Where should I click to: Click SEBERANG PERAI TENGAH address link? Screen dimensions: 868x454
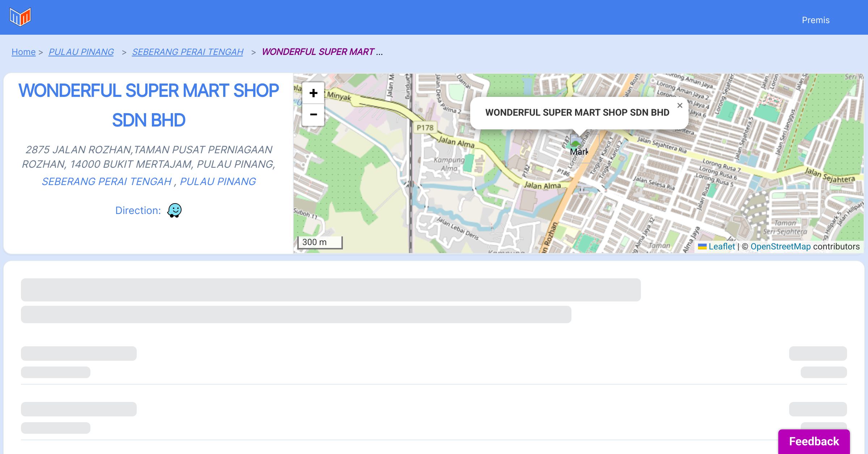[x=107, y=181]
